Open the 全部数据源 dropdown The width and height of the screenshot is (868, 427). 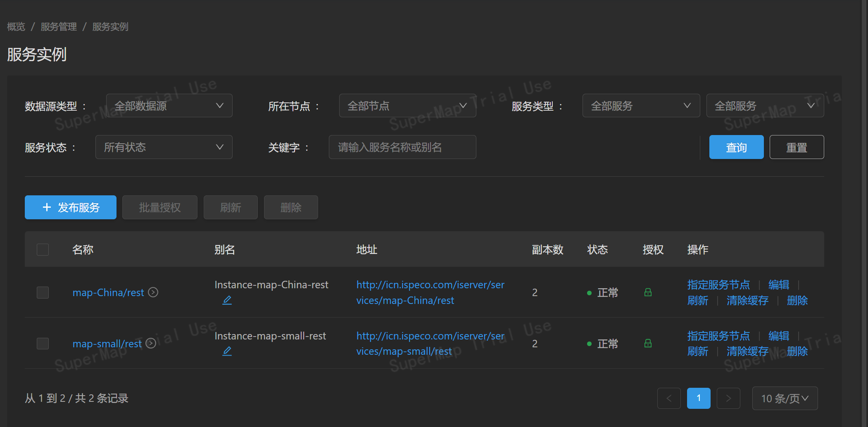[169, 105]
